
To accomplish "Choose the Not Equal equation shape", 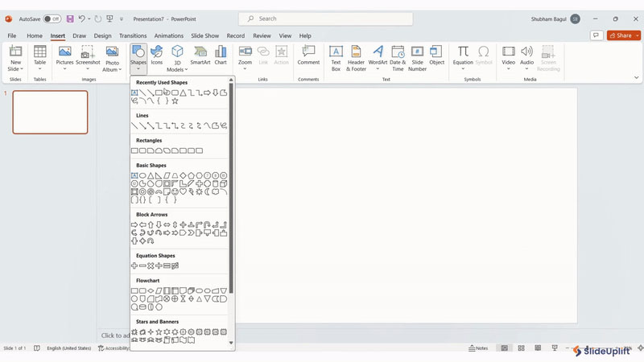I will [x=175, y=266].
